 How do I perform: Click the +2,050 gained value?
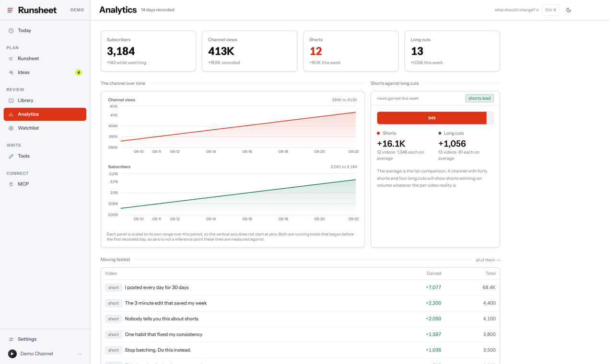433,319
